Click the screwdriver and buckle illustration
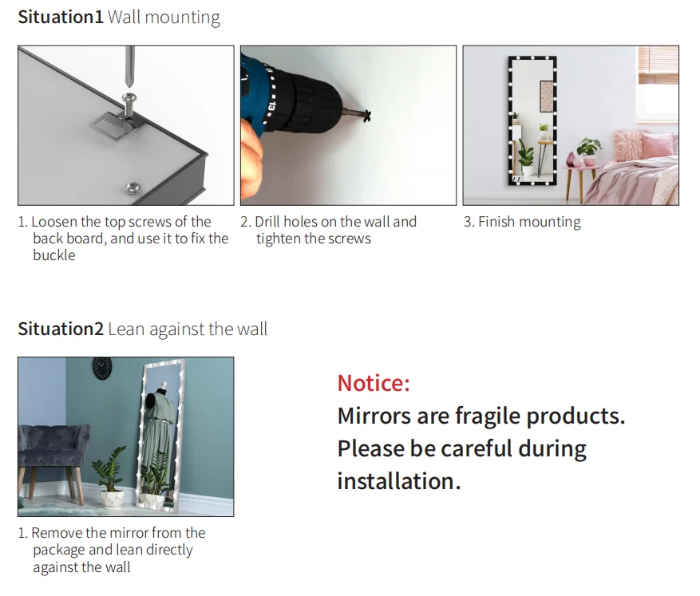 point(126,125)
